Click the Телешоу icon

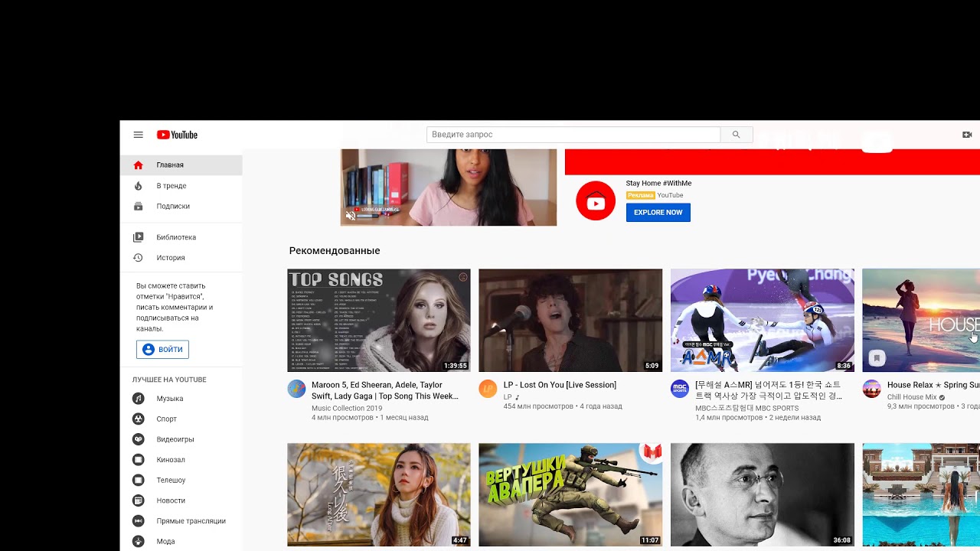pyautogui.click(x=138, y=481)
